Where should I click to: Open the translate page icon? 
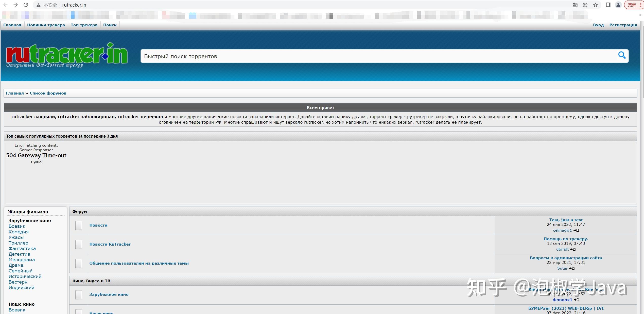coord(575,5)
